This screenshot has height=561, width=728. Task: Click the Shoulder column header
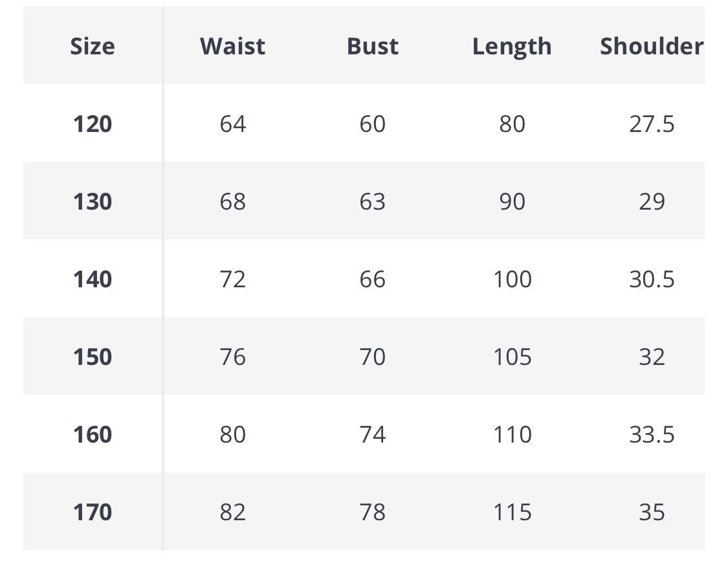652,47
